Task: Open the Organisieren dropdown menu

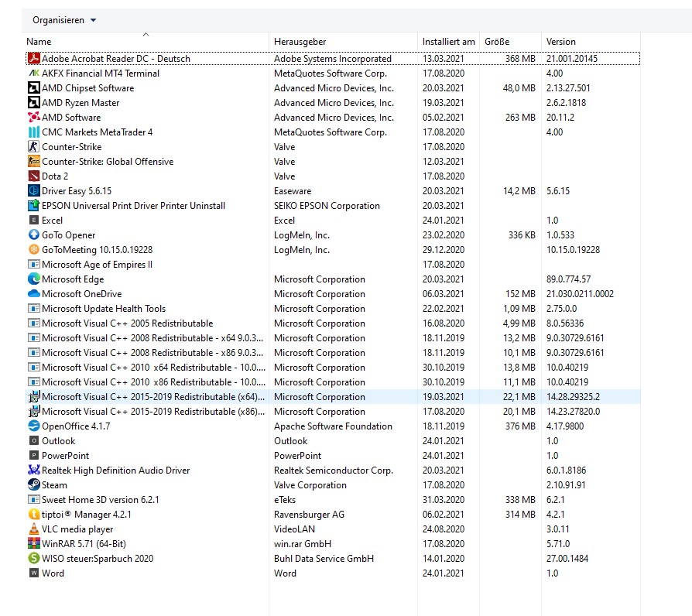Action: point(64,20)
